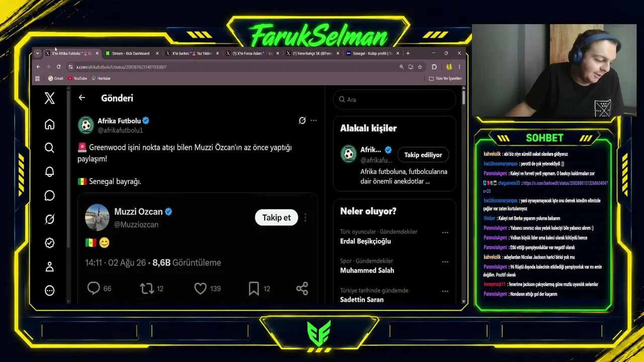Viewport: 644px width, 362px height.
Task: Click the "Vixdarr" username in chat
Action: pos(490,218)
